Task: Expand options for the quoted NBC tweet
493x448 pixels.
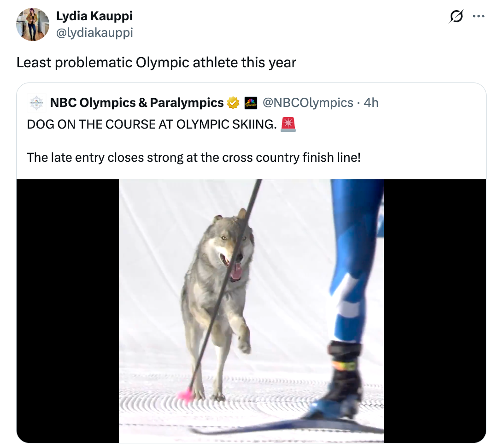Action: point(479,16)
